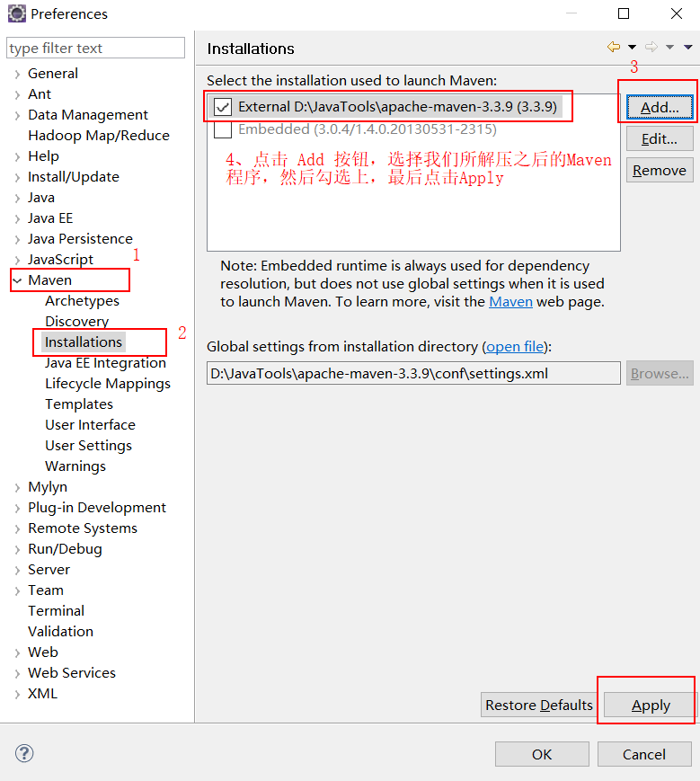The image size is (700, 781).
Task: Click the Add... installation button
Action: tap(660, 107)
